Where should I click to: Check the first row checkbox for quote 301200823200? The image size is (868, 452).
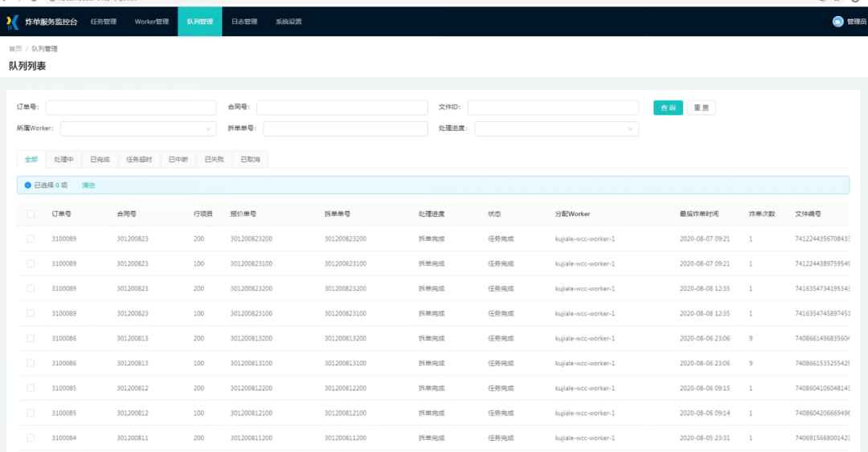click(x=31, y=238)
